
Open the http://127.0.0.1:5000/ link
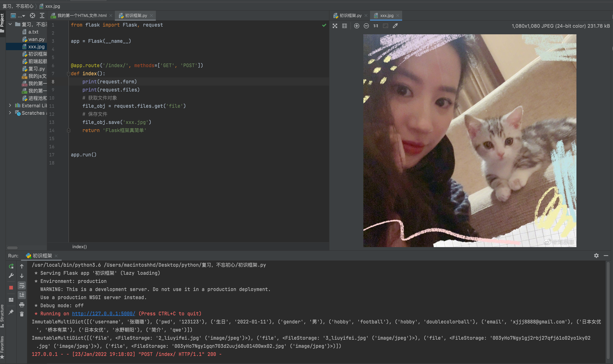[103, 313]
